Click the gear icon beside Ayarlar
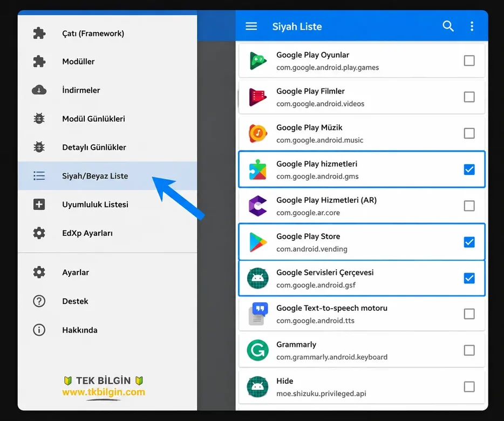This screenshot has height=421, width=504. (39, 272)
